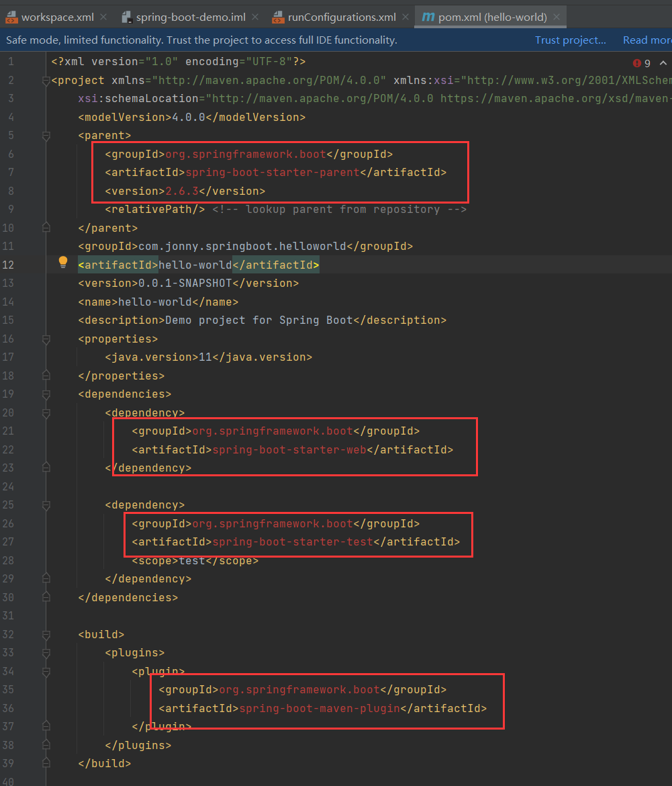This screenshot has height=786, width=672.
Task: Click the text spring-boot-starter-web
Action: tap(289, 449)
